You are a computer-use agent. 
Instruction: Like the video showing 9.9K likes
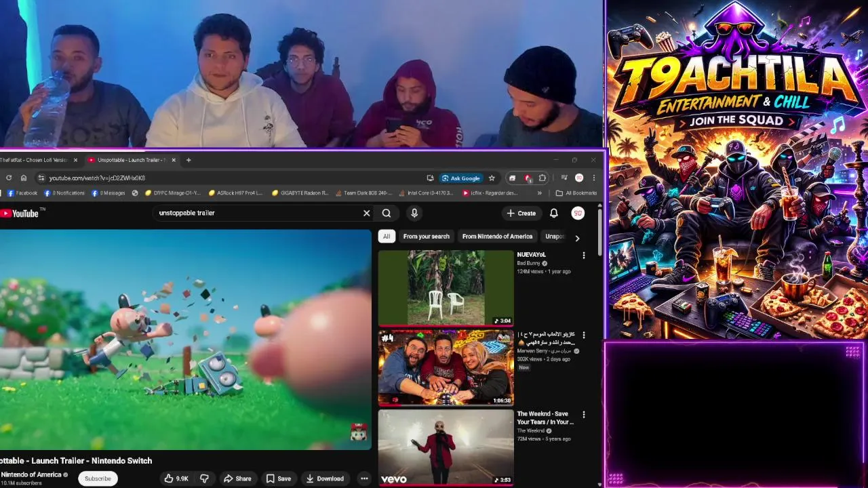click(x=176, y=479)
